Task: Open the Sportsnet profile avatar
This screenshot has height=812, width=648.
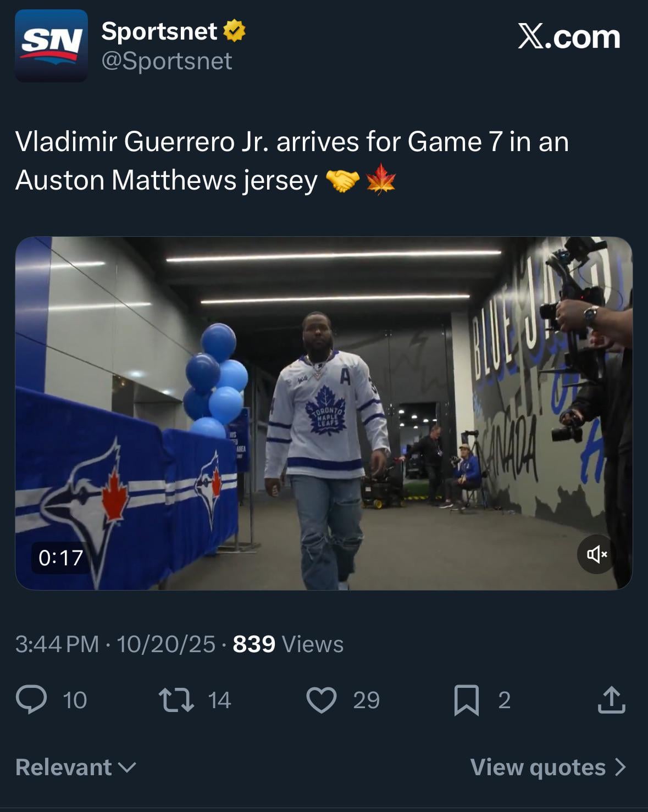Action: tap(51, 46)
